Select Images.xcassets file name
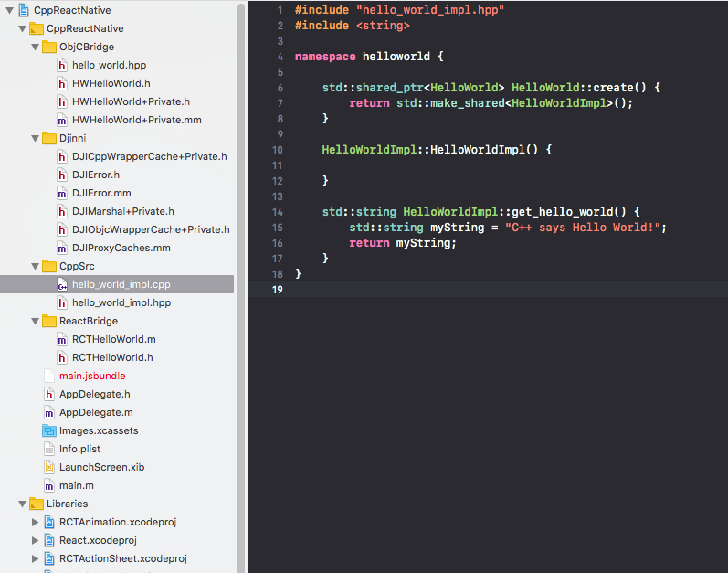The height and width of the screenshot is (573, 728). pyautogui.click(x=99, y=431)
